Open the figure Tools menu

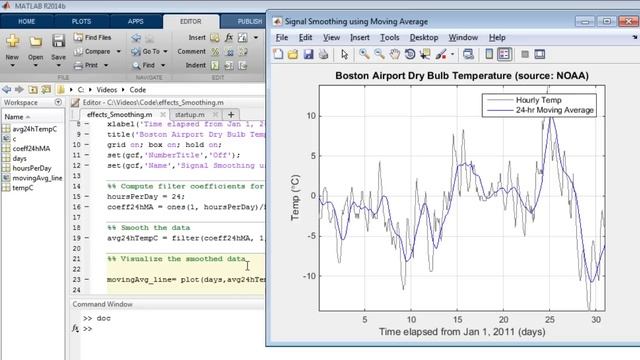[x=389, y=38]
